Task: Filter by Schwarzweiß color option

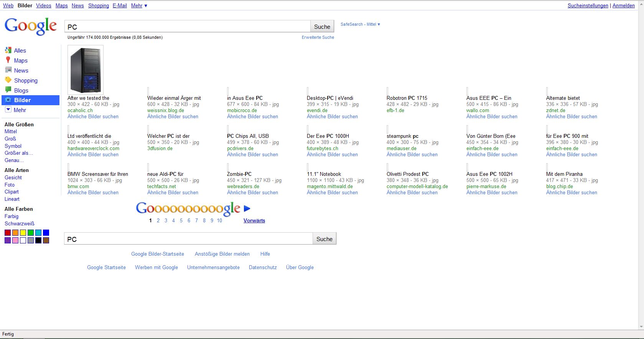Action: [x=20, y=223]
